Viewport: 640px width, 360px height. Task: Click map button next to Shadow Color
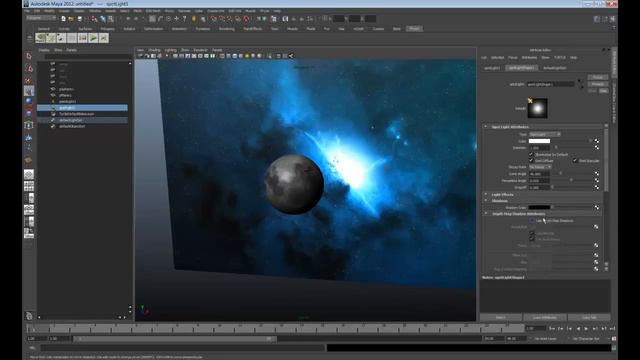click(x=597, y=207)
